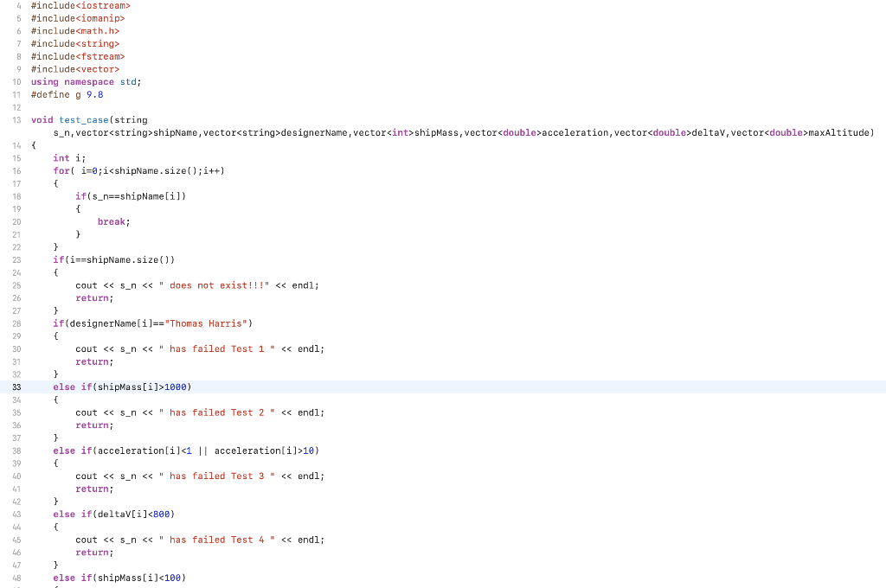Viewport: 886px width, 588px height.
Task: Click 'else if(deltaV[i]<800)' line
Action: tap(114, 514)
